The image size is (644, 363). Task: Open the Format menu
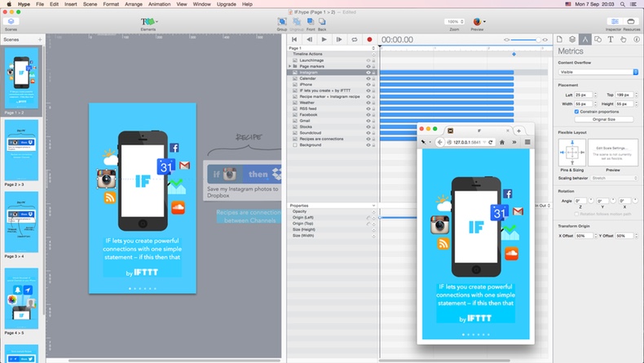click(x=111, y=4)
